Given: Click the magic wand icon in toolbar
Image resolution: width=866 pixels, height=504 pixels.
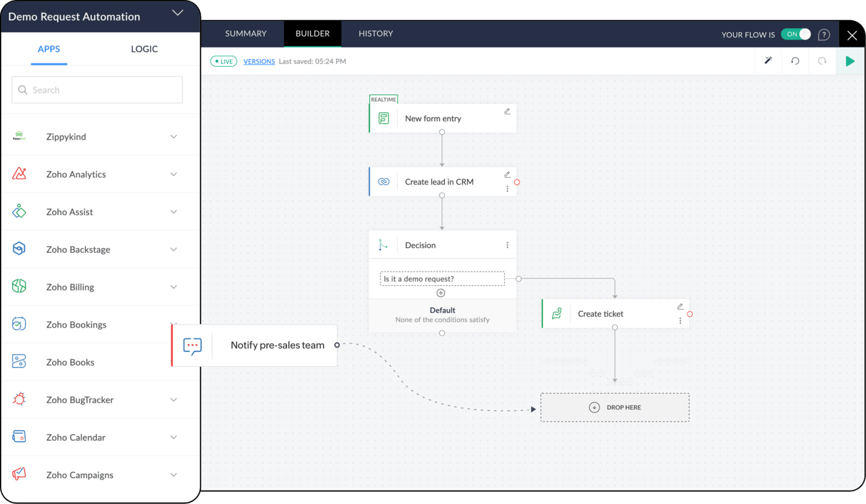Looking at the screenshot, I should tap(768, 61).
